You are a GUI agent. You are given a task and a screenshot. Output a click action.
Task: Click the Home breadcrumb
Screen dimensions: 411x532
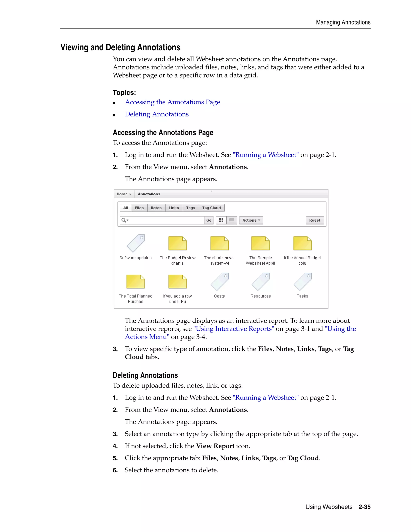point(122,194)
